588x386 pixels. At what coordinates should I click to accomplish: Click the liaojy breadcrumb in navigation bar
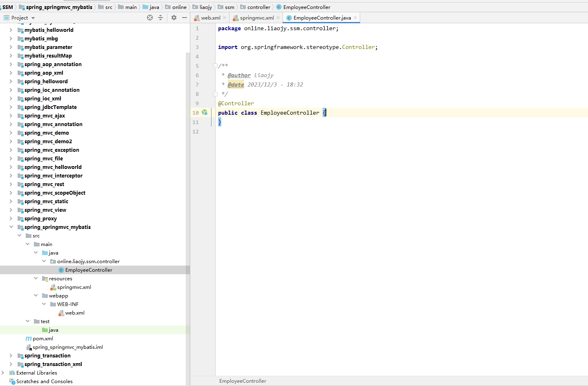coord(206,7)
